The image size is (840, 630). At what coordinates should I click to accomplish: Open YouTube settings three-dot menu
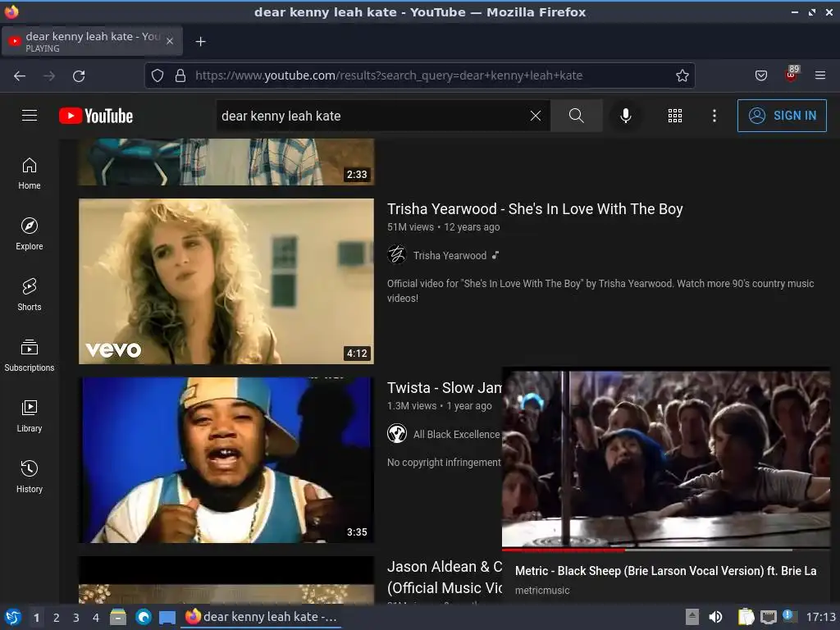pyautogui.click(x=714, y=116)
